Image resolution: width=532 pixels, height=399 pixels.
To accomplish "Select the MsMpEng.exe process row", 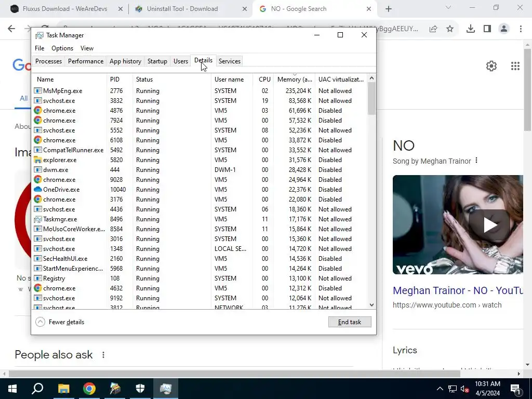I will coord(200,90).
